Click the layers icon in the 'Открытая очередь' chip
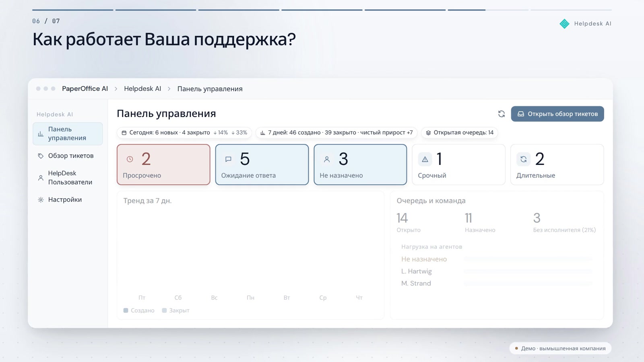The width and height of the screenshot is (644, 362). point(428,133)
